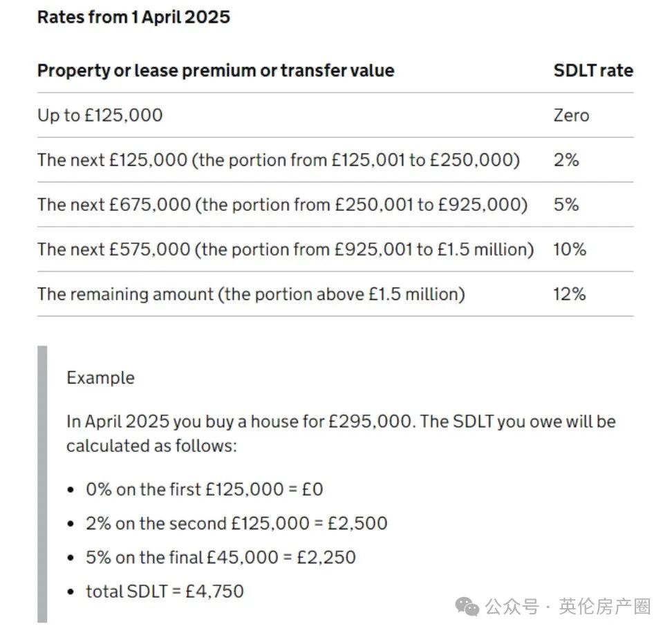Screen dimensions: 672x633
Task: Click the 2% rate cell
Action: click(x=566, y=160)
